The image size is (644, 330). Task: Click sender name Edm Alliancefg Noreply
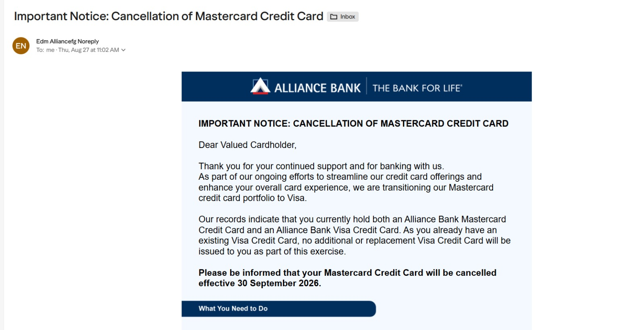[x=67, y=41]
